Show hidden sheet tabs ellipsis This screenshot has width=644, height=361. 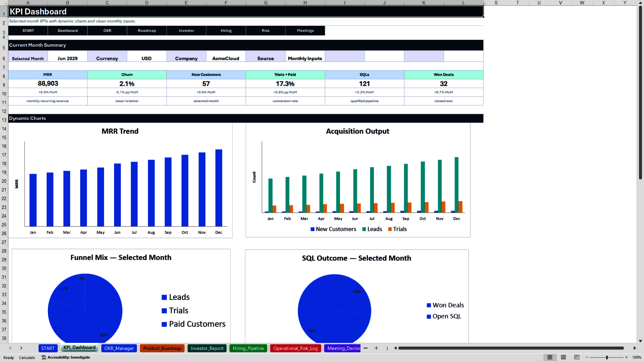366,348
